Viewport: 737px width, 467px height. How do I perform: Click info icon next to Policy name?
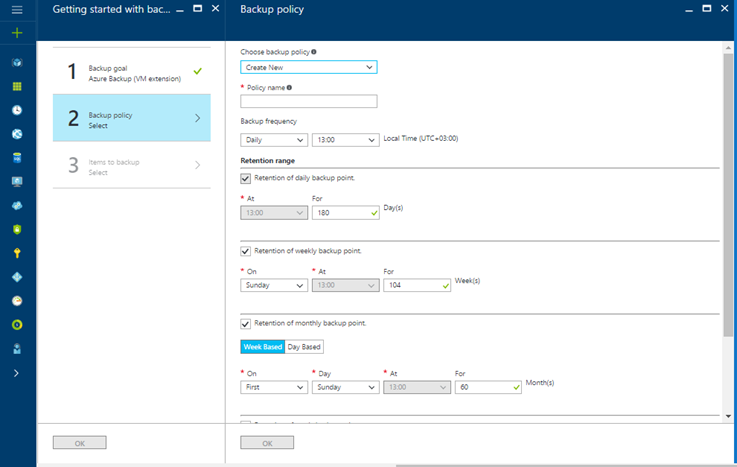(289, 87)
